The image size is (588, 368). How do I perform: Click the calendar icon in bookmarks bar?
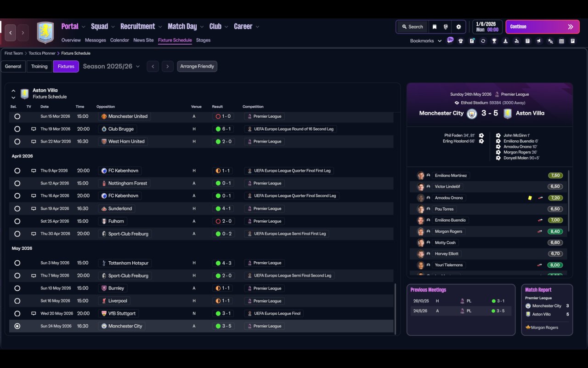pos(561,41)
